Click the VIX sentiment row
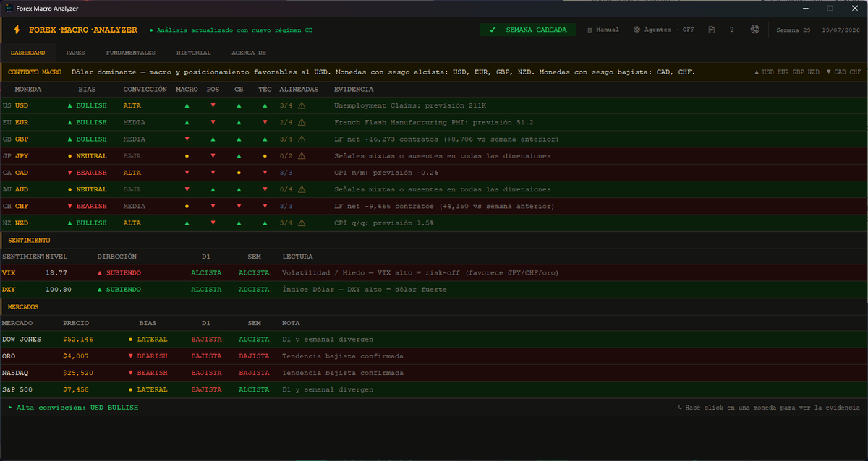The image size is (868, 461). [434, 272]
